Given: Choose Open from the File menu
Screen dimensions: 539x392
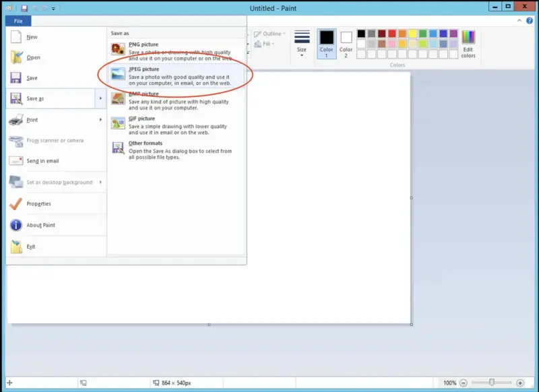Looking at the screenshot, I should [56, 57].
